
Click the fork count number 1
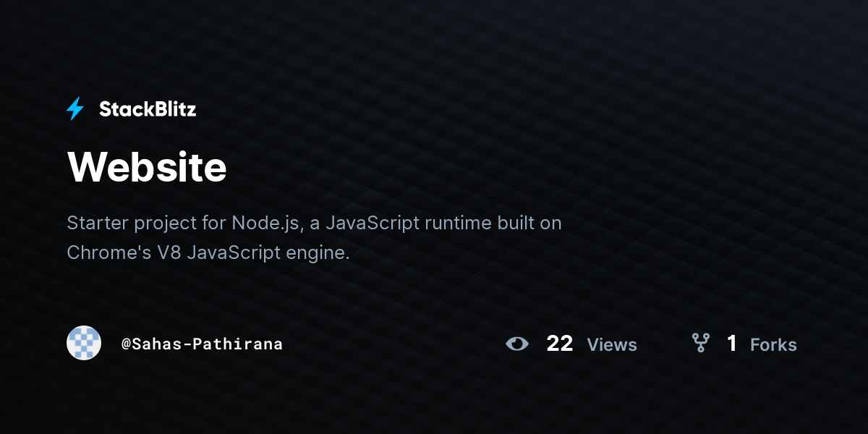pos(732,344)
